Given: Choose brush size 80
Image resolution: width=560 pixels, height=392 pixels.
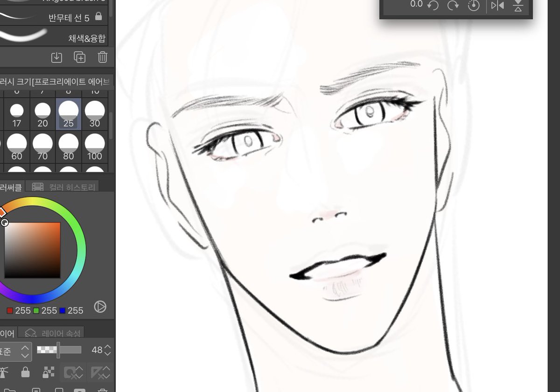Looking at the screenshot, I should click(69, 147).
